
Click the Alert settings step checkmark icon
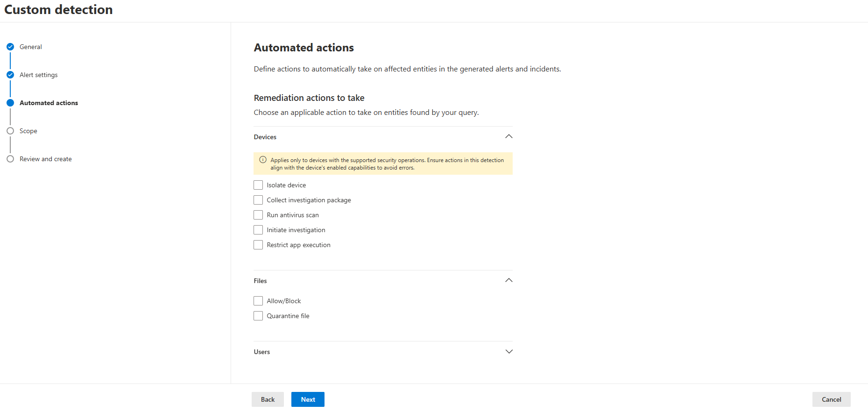coord(10,75)
